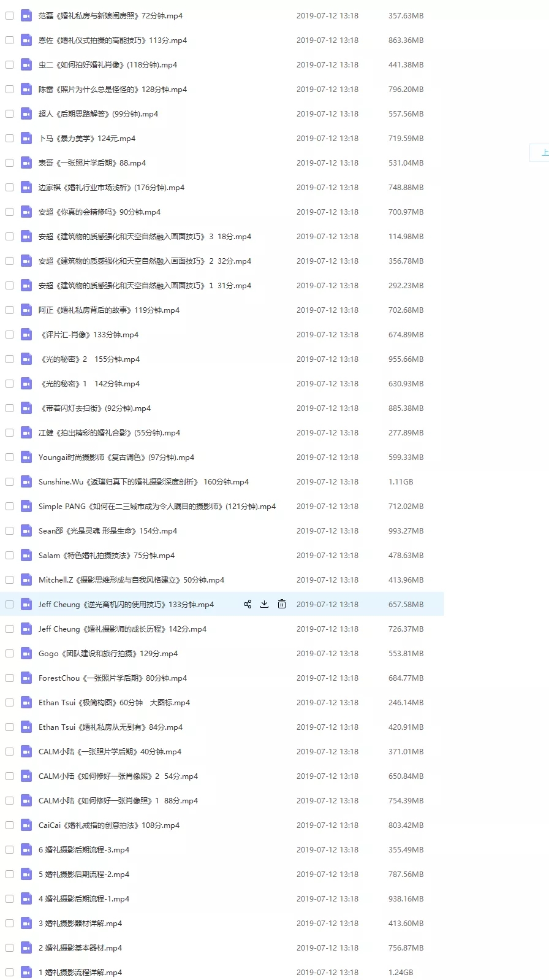This screenshot has width=549, height=980.
Task: Click the delete trash icon on the highlighted row
Action: pyautogui.click(x=282, y=604)
